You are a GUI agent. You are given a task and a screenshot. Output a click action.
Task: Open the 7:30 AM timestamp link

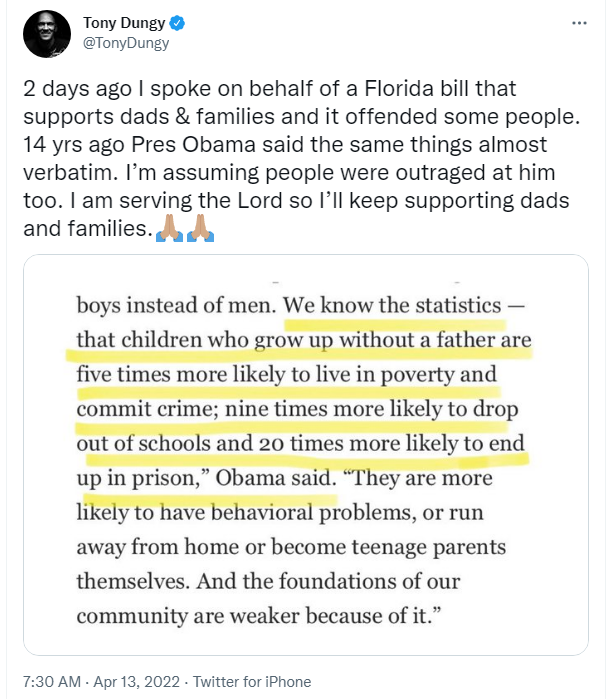[x=49, y=682]
